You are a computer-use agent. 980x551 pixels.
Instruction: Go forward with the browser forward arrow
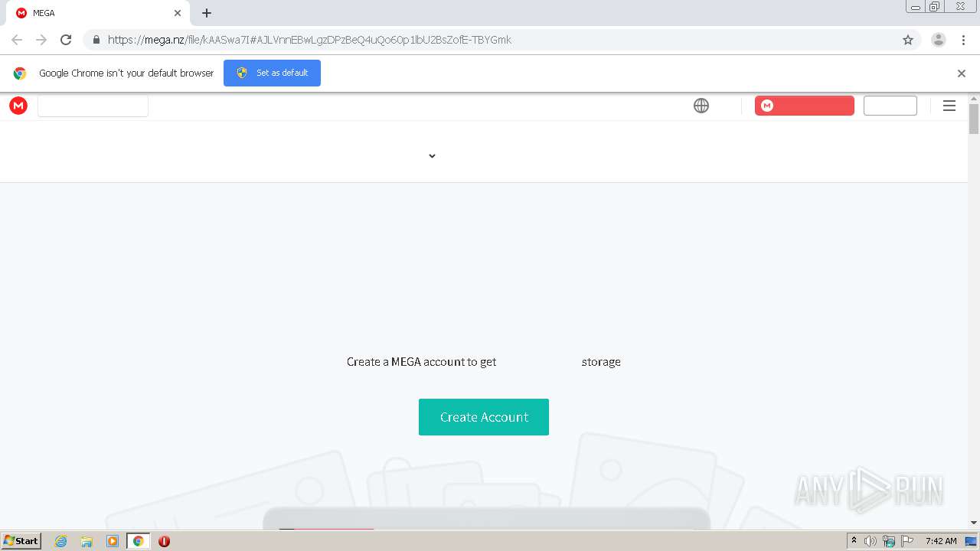[41, 40]
